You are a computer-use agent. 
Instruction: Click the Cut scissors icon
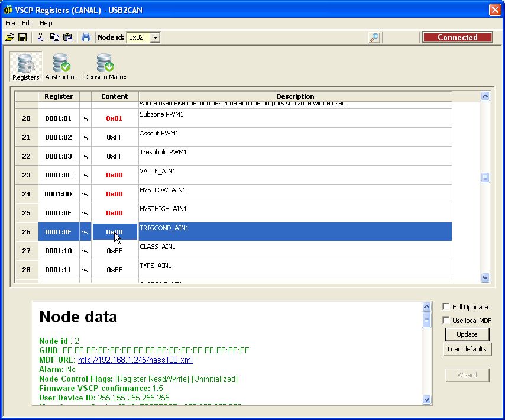click(40, 37)
